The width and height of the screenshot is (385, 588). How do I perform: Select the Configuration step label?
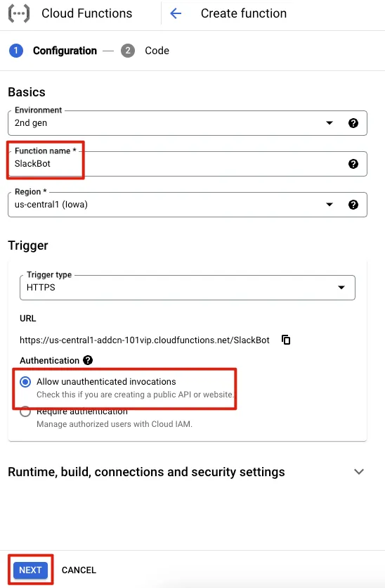click(65, 51)
